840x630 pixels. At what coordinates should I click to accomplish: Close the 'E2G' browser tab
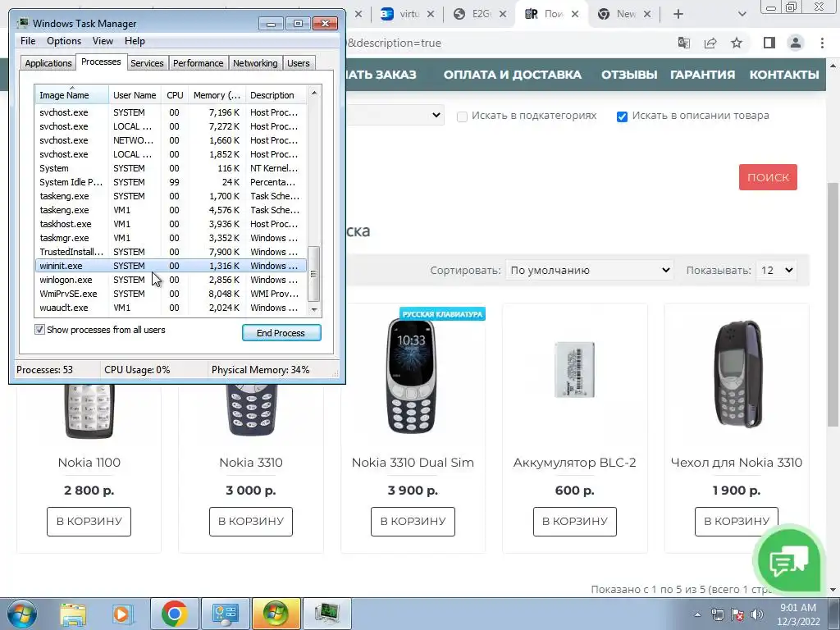(503, 14)
